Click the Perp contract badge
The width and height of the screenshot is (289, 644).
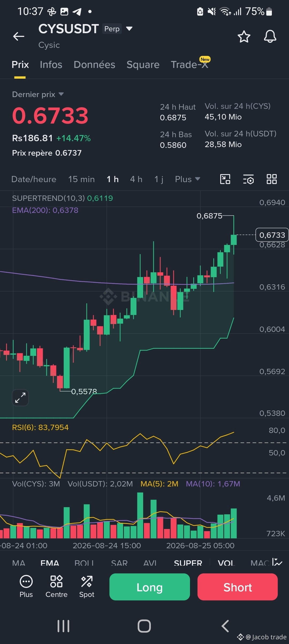pyautogui.click(x=112, y=29)
